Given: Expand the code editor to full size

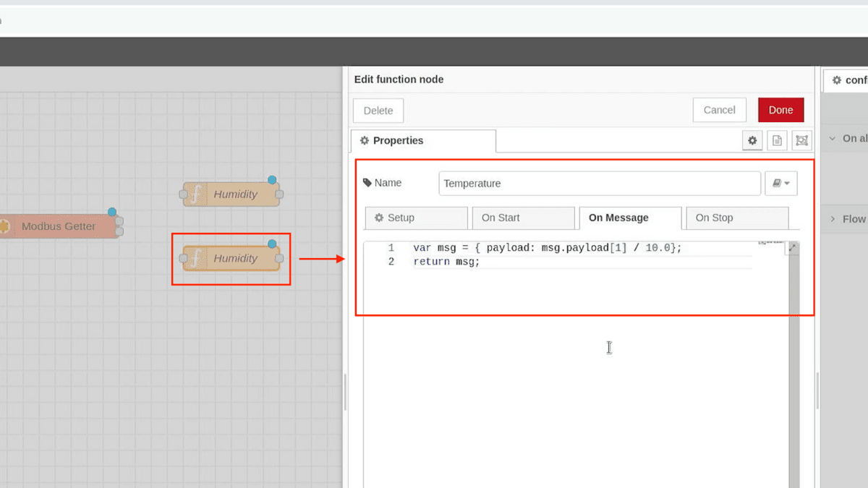Looking at the screenshot, I should [792, 248].
